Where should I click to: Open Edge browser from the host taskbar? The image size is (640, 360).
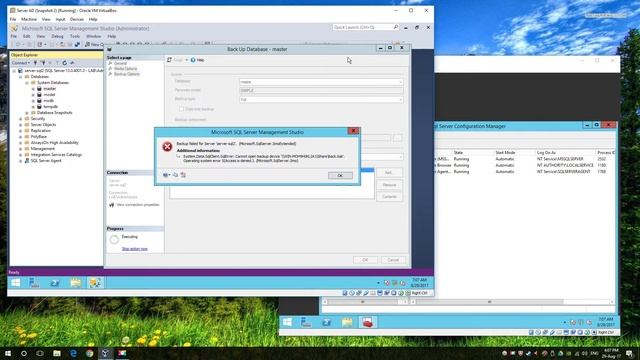73,353
